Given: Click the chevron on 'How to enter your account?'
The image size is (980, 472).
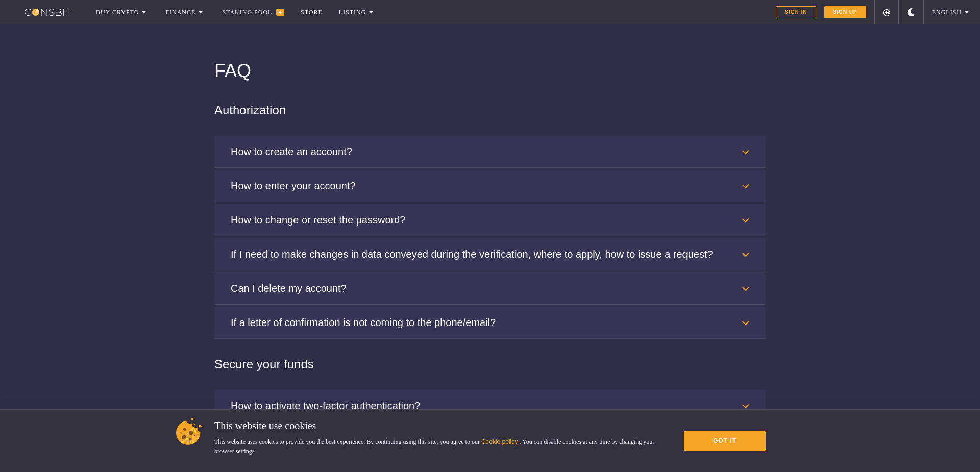Looking at the screenshot, I should [x=746, y=186].
